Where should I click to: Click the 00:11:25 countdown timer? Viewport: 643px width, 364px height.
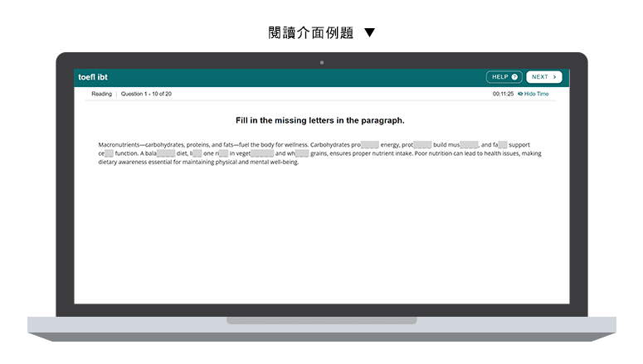pos(503,95)
